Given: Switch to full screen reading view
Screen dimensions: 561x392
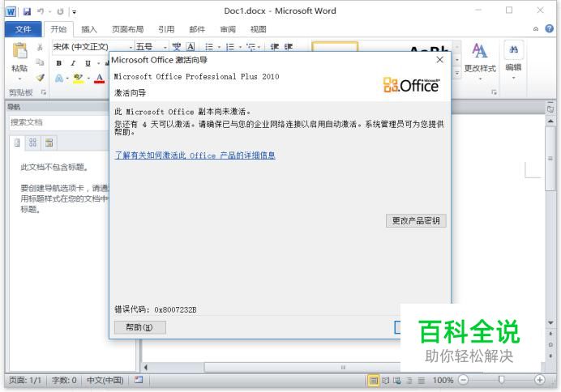Looking at the screenshot, I should click(385, 381).
